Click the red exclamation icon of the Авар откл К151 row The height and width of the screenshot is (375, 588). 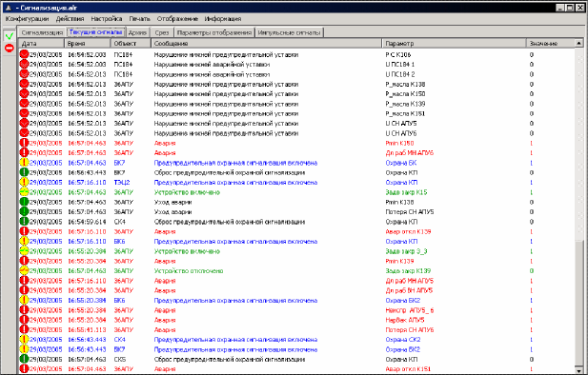click(x=24, y=368)
